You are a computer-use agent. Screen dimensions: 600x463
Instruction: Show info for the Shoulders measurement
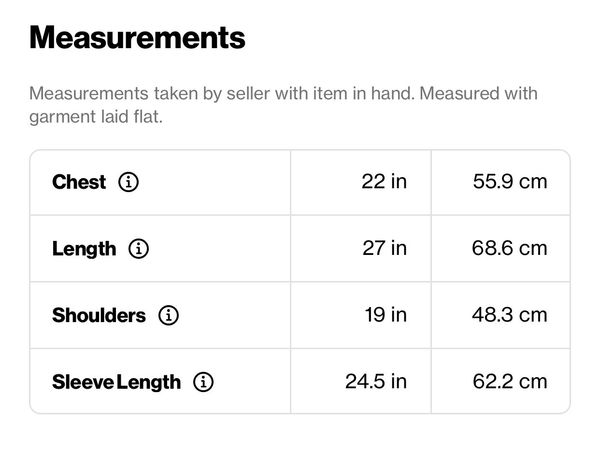pyautogui.click(x=169, y=315)
